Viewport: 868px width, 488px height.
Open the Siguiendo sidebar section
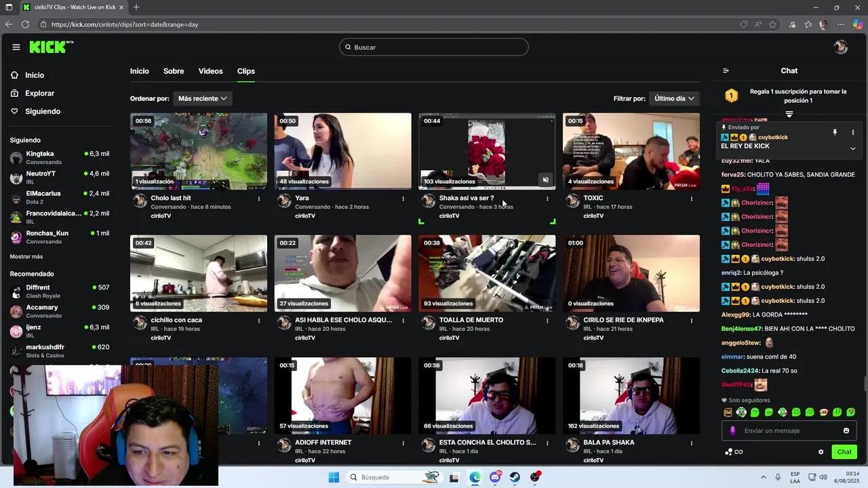point(43,111)
